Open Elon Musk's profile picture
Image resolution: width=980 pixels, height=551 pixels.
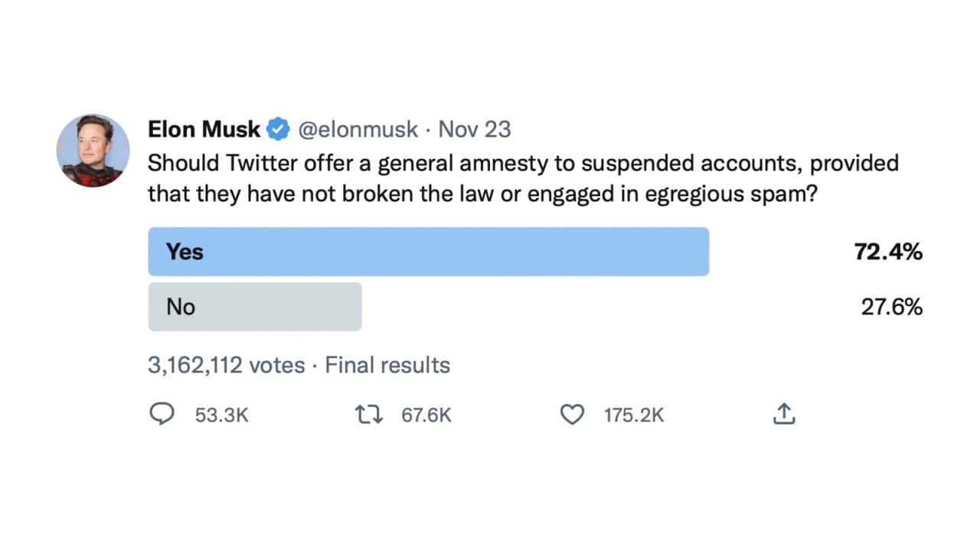93,151
